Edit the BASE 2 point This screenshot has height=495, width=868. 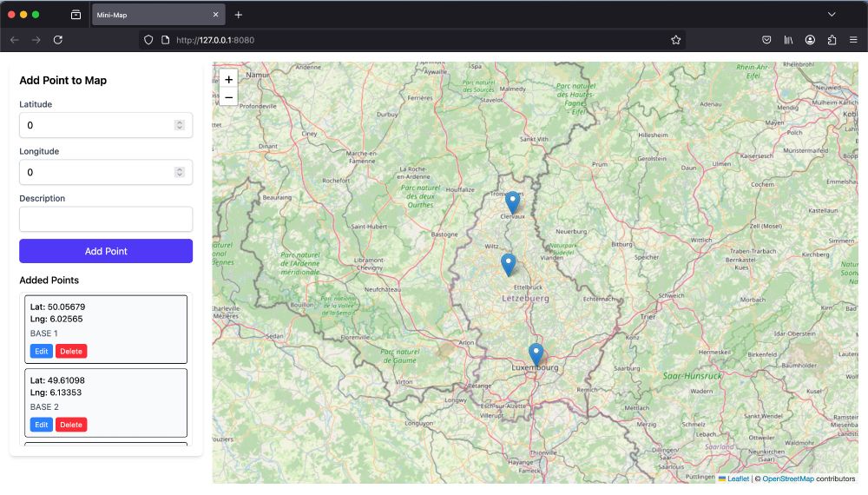point(42,425)
